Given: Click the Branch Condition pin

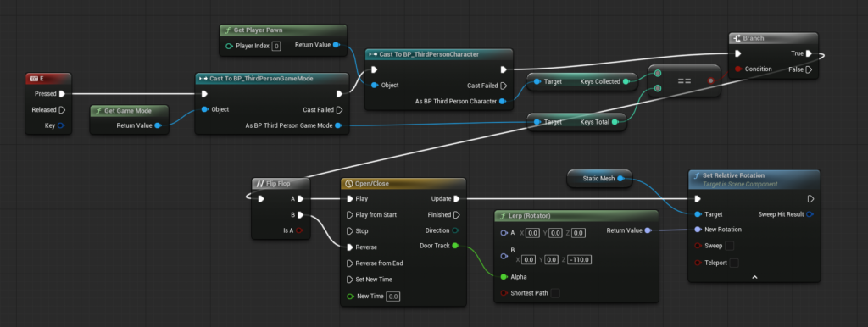Looking at the screenshot, I should click(x=738, y=69).
